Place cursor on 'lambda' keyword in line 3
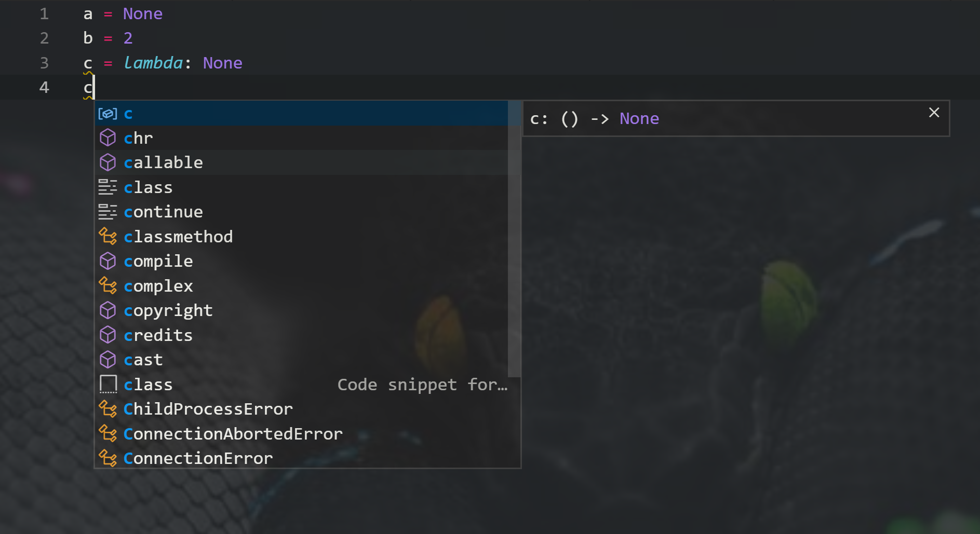The height and width of the screenshot is (534, 980). pos(153,63)
